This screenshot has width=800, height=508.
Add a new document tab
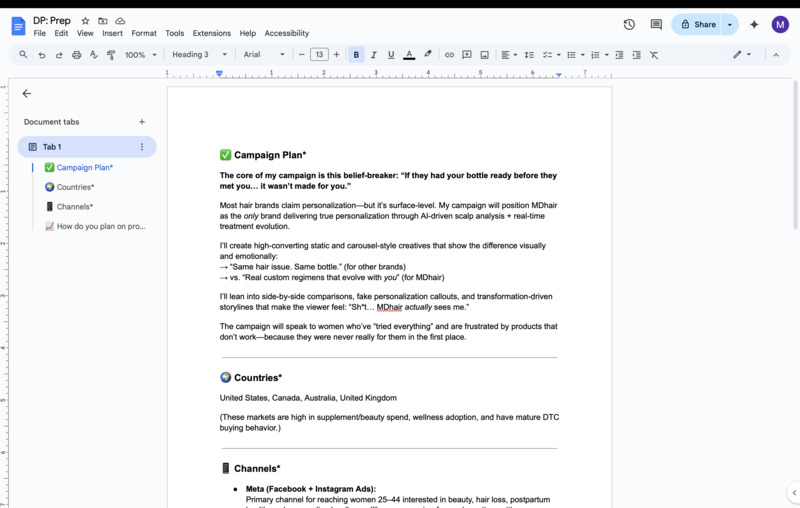pyautogui.click(x=142, y=122)
